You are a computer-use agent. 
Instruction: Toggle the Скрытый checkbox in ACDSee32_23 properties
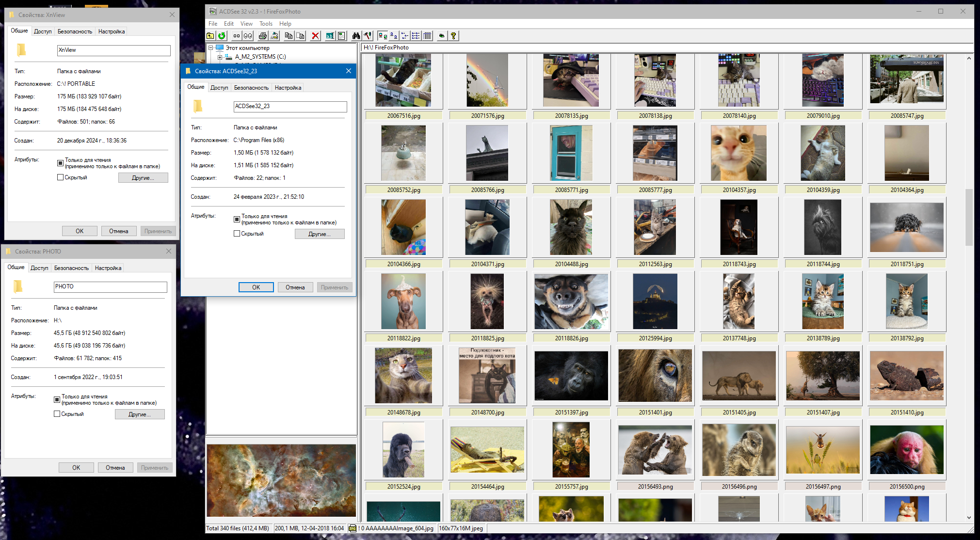point(237,234)
